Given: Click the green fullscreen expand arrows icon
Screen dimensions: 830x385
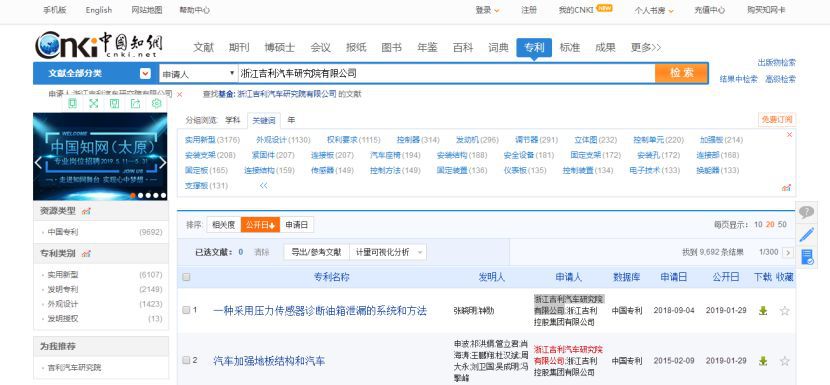Looking at the screenshot, I should [94, 104].
